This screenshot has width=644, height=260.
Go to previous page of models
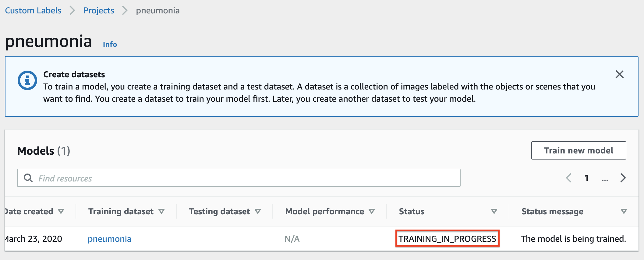coord(568,178)
